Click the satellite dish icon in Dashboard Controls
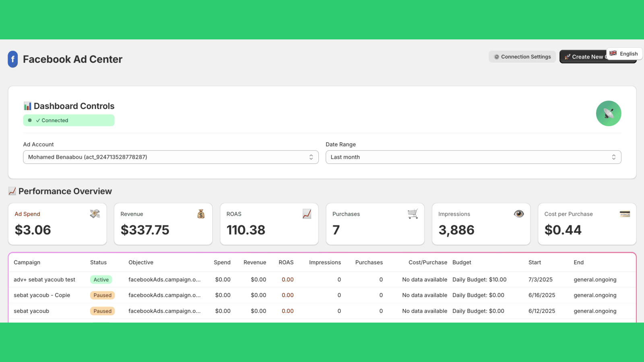 [x=609, y=113]
